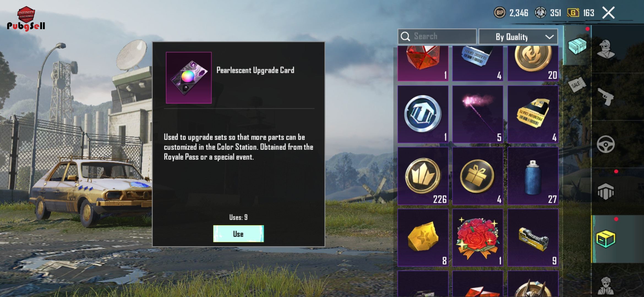Select the pink firework item with quantity 5
The image size is (644, 297).
(478, 114)
